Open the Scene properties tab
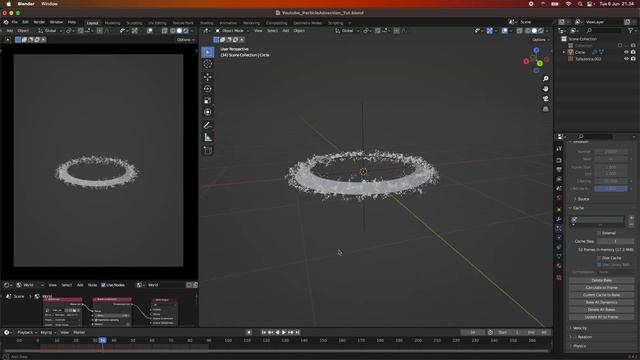 pos(559,189)
